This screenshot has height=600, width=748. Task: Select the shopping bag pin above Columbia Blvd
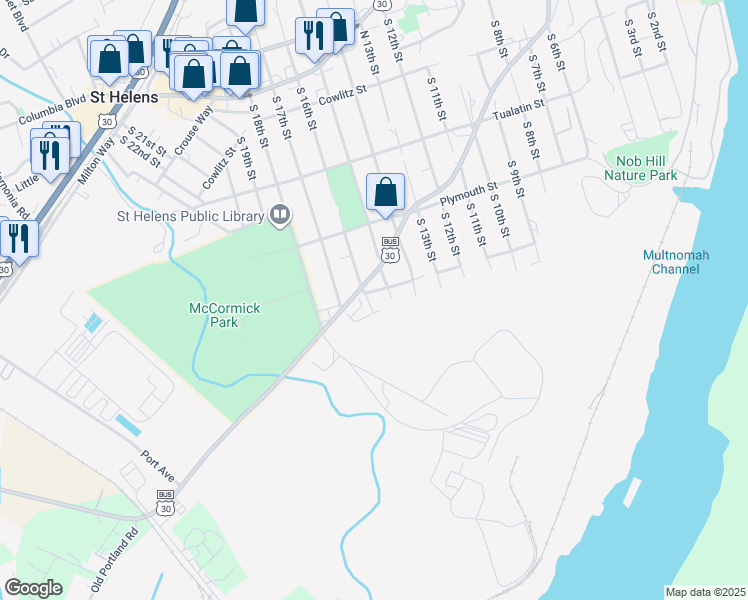[x=110, y=62]
